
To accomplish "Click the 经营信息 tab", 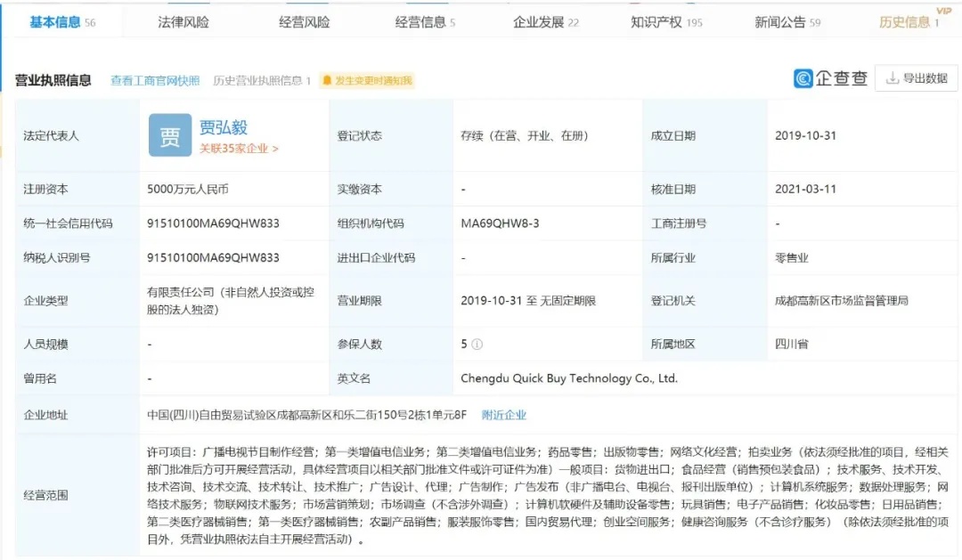I will click(419, 20).
